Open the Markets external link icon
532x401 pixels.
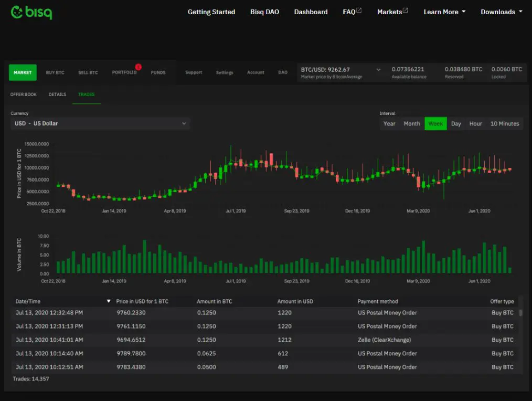pyautogui.click(x=405, y=10)
